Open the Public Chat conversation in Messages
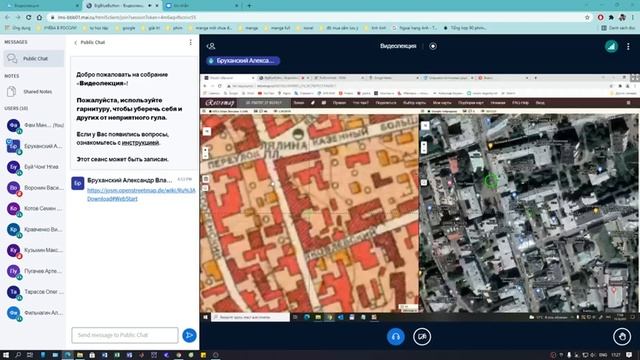This screenshot has height=360, width=640. (33, 59)
